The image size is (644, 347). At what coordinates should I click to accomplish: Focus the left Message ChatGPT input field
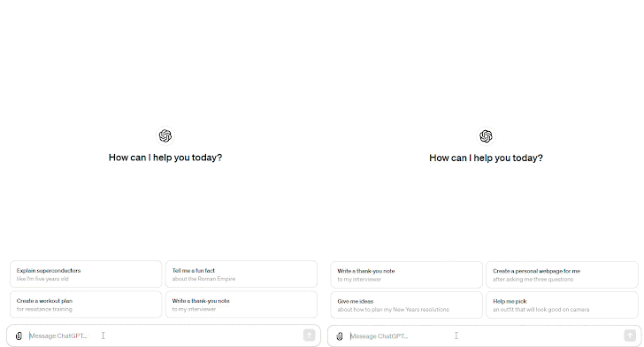coord(165,335)
